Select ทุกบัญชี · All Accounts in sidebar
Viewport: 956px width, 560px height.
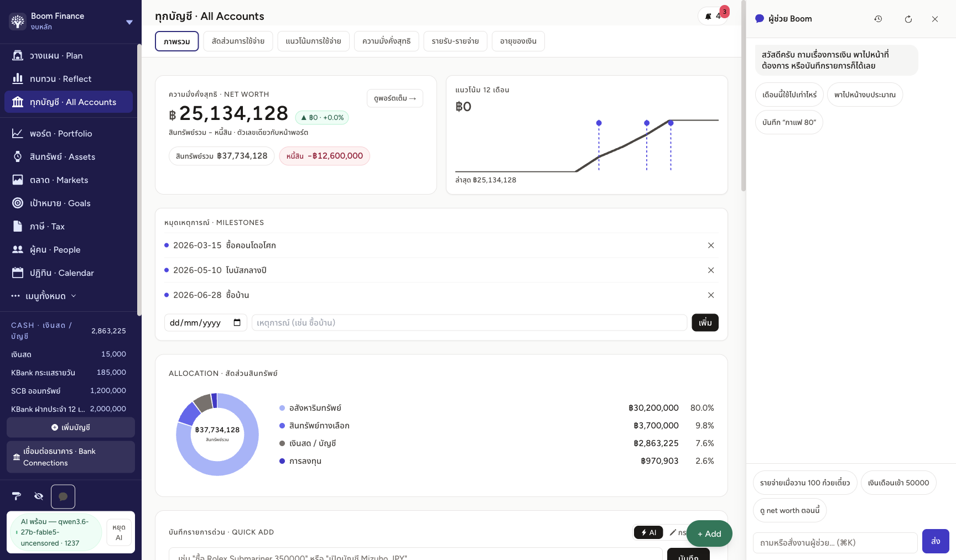(x=69, y=102)
